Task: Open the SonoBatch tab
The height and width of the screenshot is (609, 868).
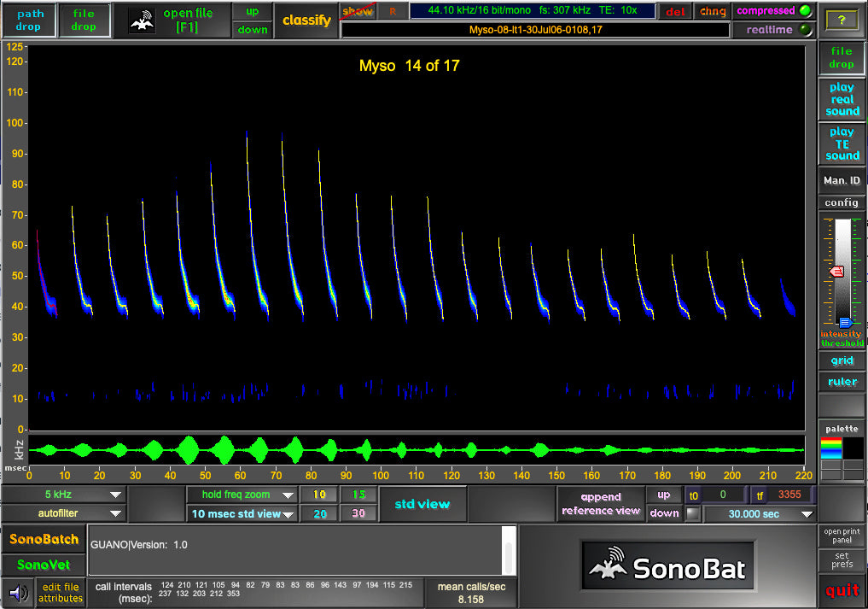Action: (x=44, y=540)
